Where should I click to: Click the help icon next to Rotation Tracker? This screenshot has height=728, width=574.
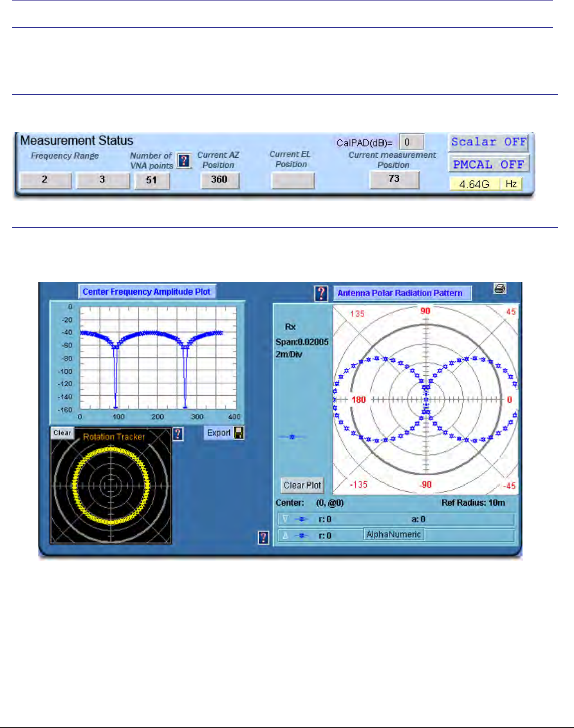click(x=178, y=434)
